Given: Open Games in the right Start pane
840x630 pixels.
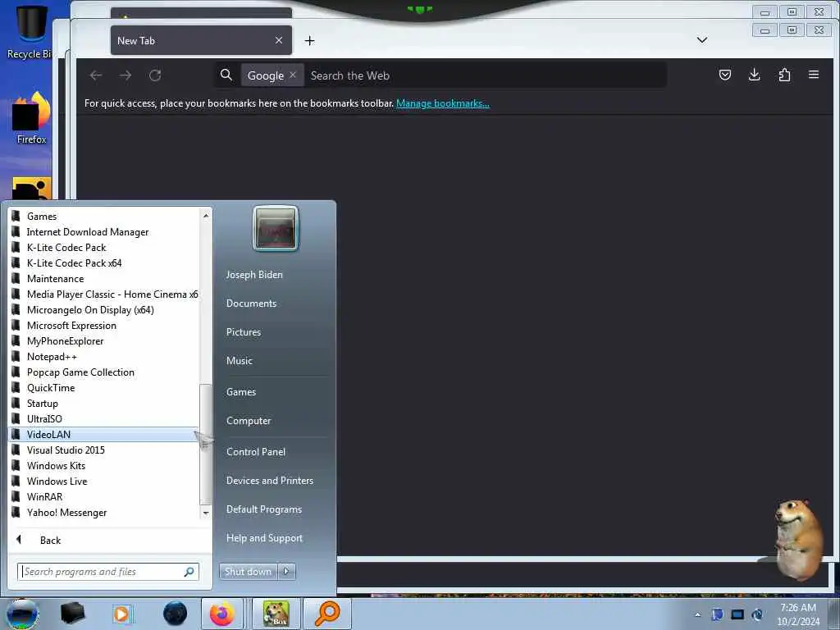Looking at the screenshot, I should [241, 392].
